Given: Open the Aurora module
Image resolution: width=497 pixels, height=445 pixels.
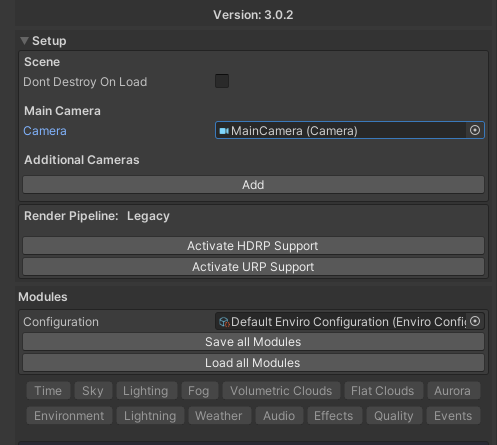Looking at the screenshot, I should click(x=454, y=391).
